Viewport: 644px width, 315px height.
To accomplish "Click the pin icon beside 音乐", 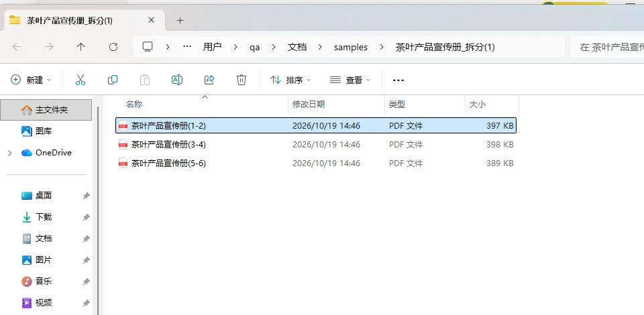I will tap(86, 281).
